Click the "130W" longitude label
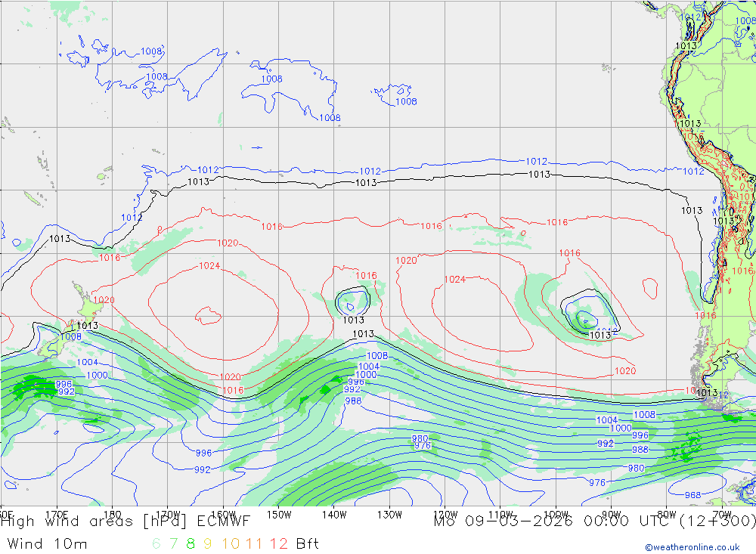This screenshot has width=756, height=554. click(389, 515)
